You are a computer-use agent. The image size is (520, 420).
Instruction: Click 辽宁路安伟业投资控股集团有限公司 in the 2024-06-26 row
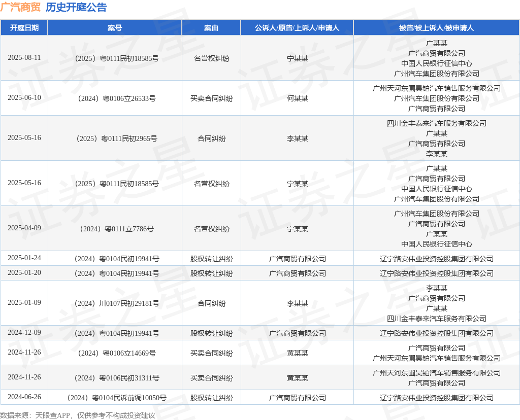click(x=436, y=398)
